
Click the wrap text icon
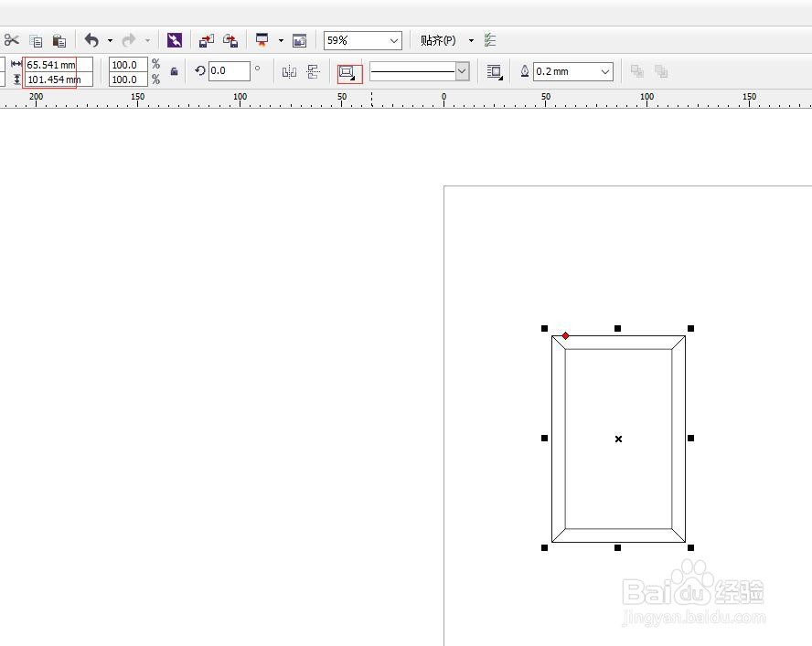[495, 72]
